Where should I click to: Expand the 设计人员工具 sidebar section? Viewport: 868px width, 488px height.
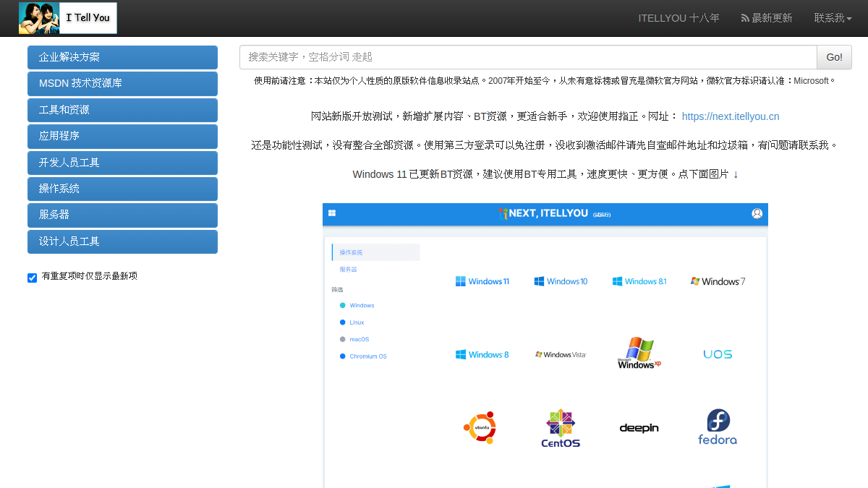pyautogui.click(x=122, y=241)
